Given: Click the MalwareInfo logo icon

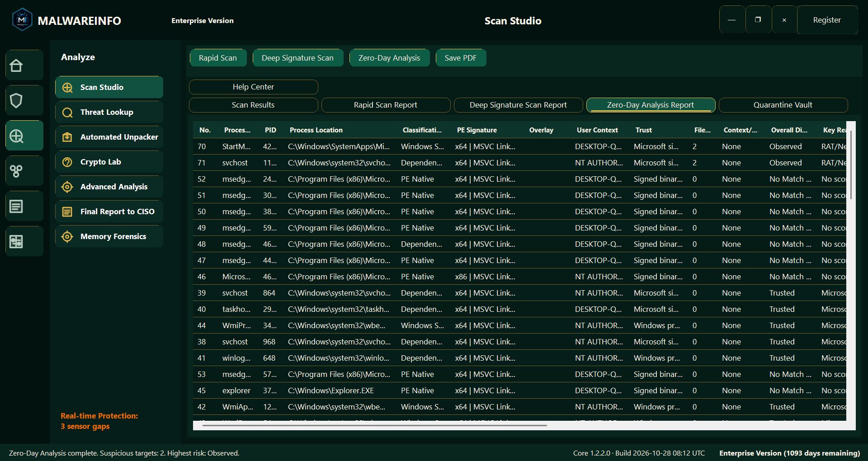Looking at the screenshot, I should (22, 20).
